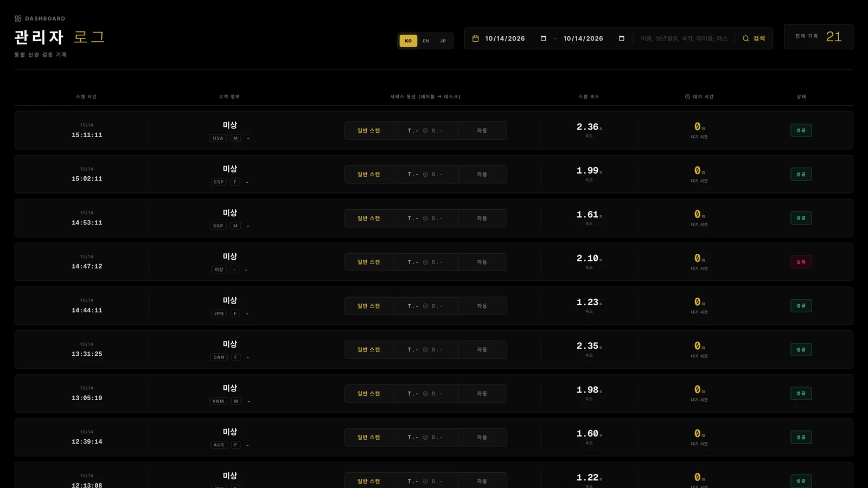Click the JPN country tag

pyautogui.click(x=219, y=313)
